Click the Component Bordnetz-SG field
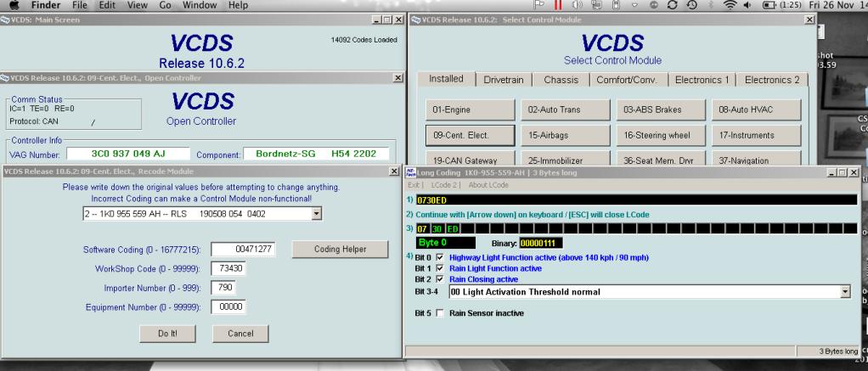The width and height of the screenshot is (868, 371). click(x=316, y=154)
